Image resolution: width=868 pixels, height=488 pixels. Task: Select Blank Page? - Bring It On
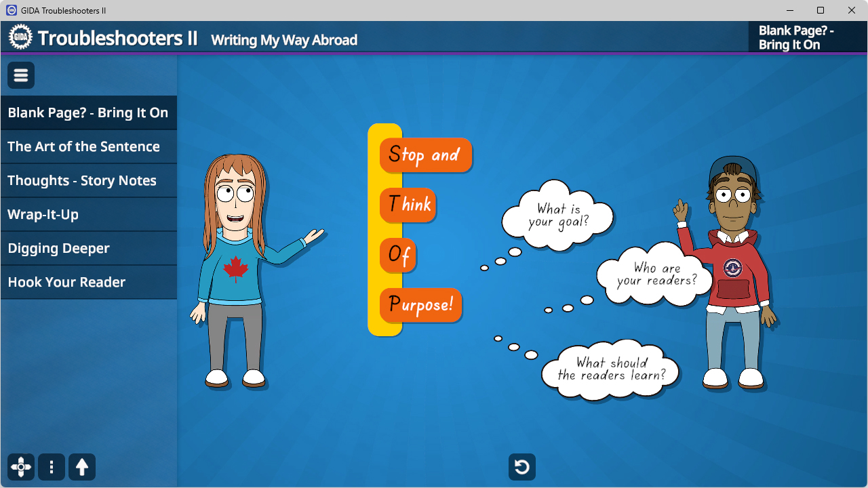click(x=88, y=113)
